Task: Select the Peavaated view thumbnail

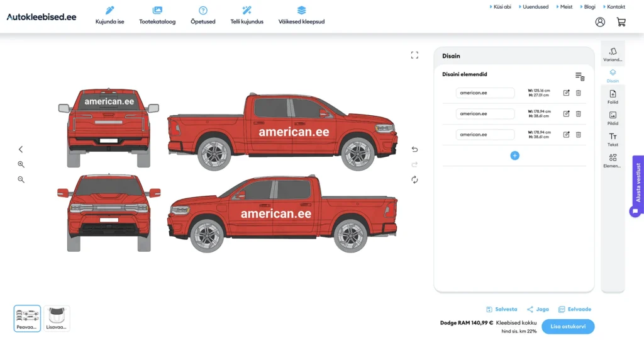Action: [x=27, y=318]
